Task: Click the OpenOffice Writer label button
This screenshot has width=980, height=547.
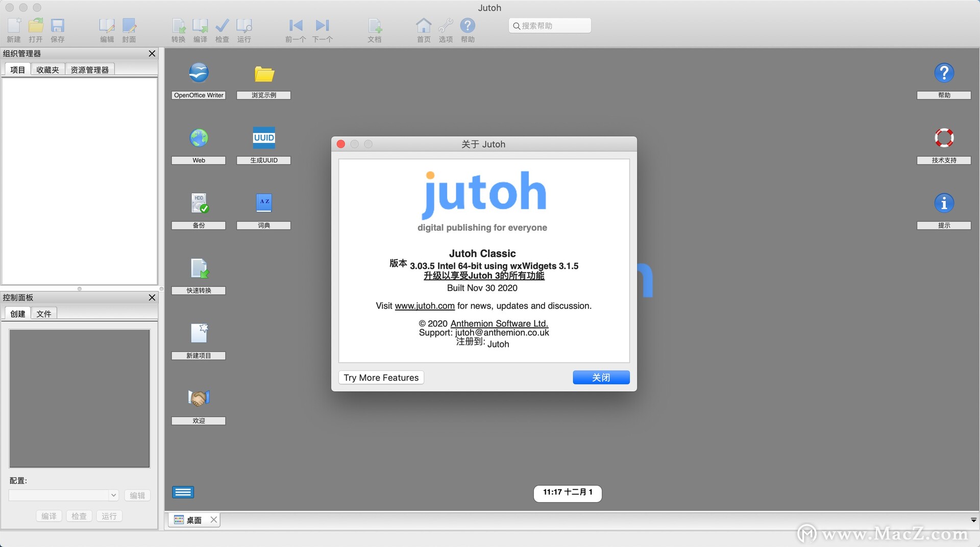Action: (x=199, y=95)
